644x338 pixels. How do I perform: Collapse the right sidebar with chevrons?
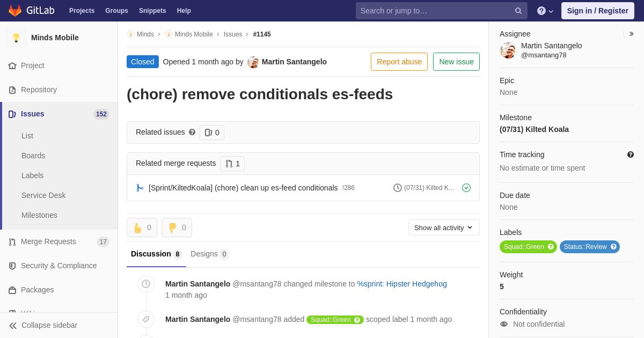tap(631, 34)
